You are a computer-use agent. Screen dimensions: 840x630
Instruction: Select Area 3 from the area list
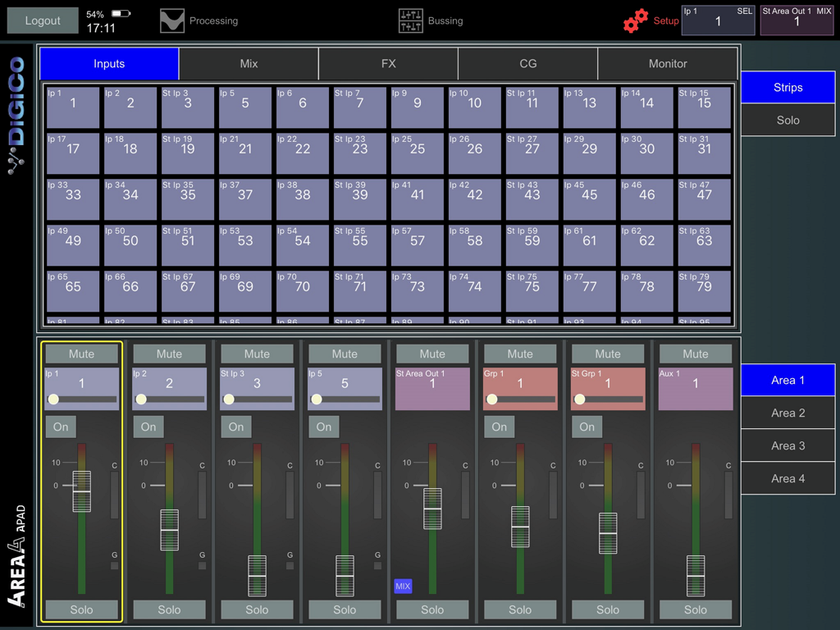coord(787,445)
